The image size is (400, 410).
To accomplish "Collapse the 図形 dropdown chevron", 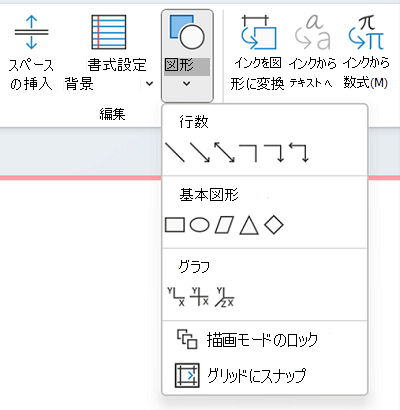I will coord(187,84).
